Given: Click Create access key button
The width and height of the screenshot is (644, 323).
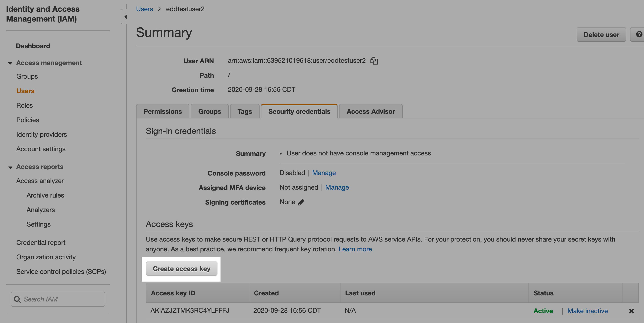Looking at the screenshot, I should coord(181,268).
